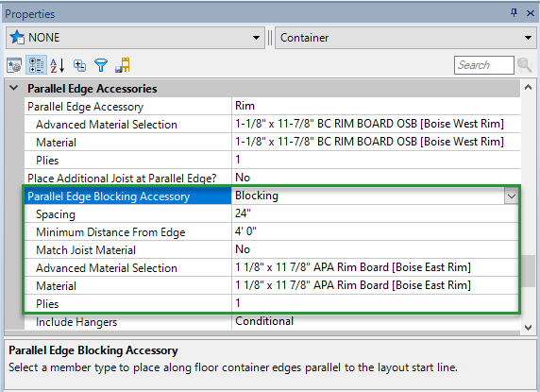Sort properties alphabetically with A-Z icon
540x392 pixels.
click(58, 65)
